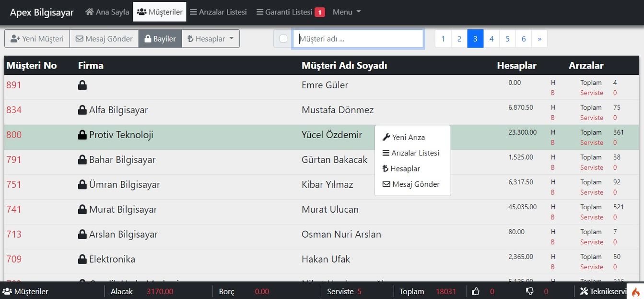Click the thumbs-down icon in the status bar
Viewport: 644px width, 299px height.
[x=530, y=291]
